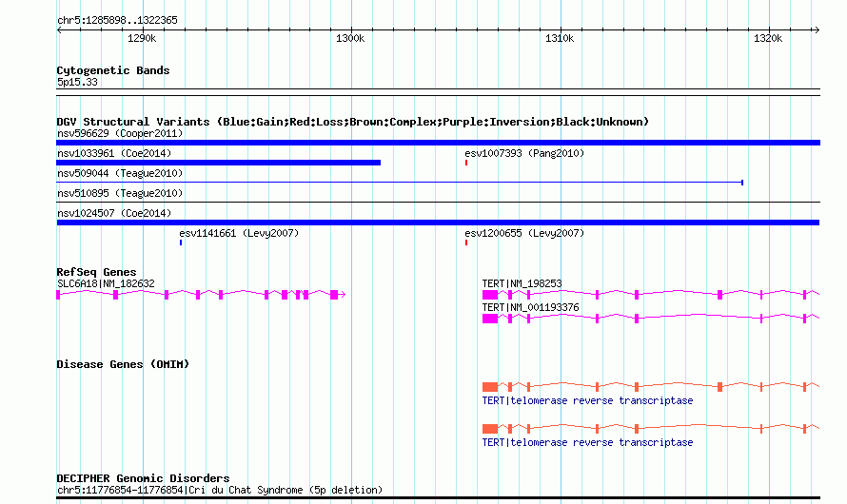Click the RefSeq Genes track title
The height and width of the screenshot is (504, 847).
96,272
